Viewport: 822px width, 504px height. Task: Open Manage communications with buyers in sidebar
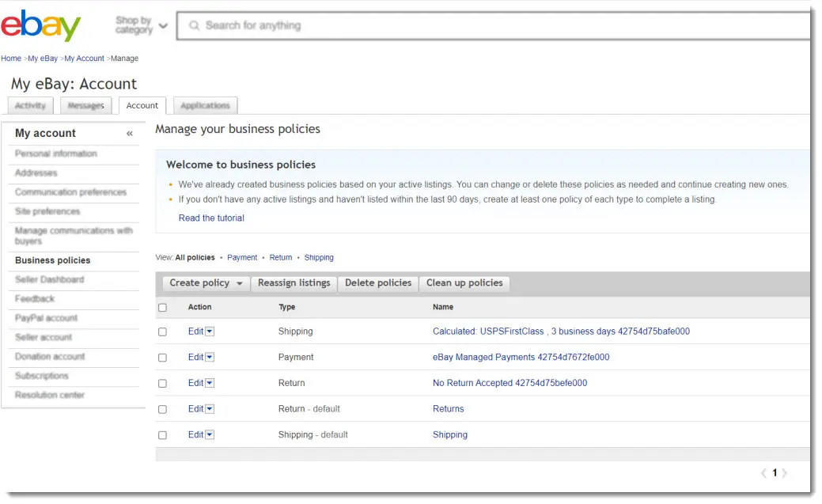pos(74,236)
